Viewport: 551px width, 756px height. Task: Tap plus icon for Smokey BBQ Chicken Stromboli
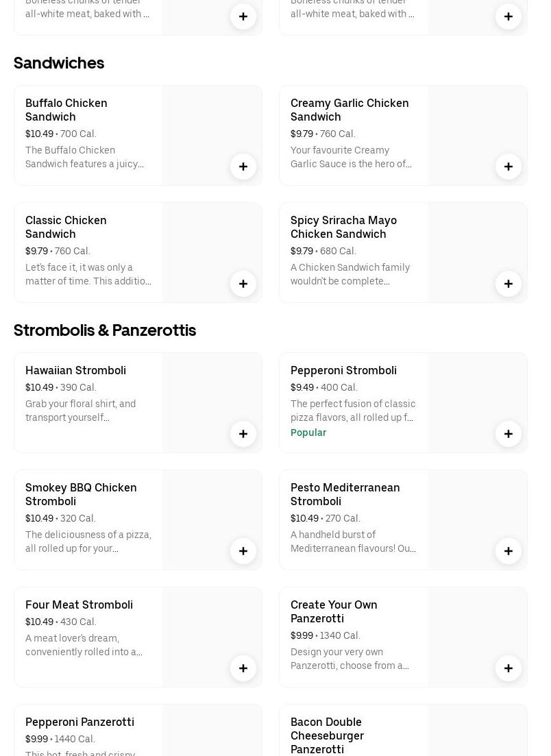click(243, 551)
